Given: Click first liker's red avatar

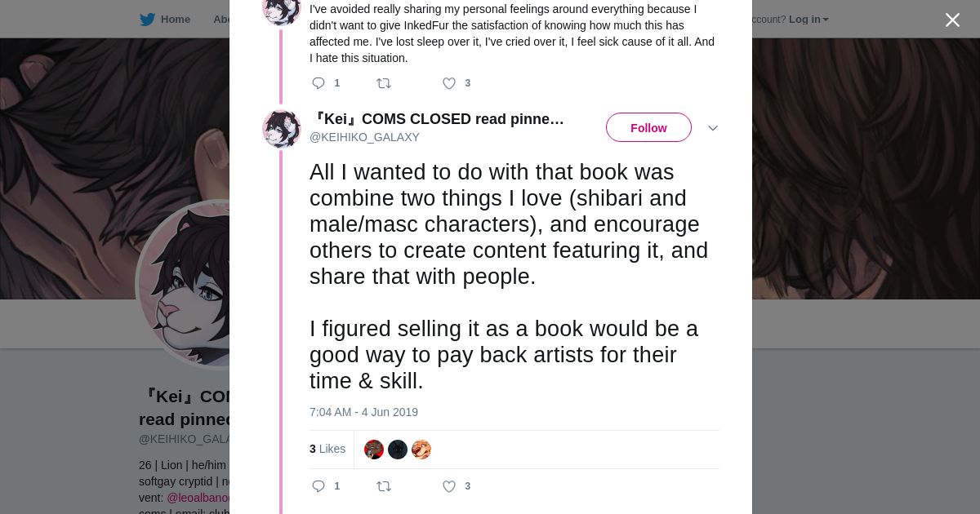Looking at the screenshot, I should pos(374,450).
